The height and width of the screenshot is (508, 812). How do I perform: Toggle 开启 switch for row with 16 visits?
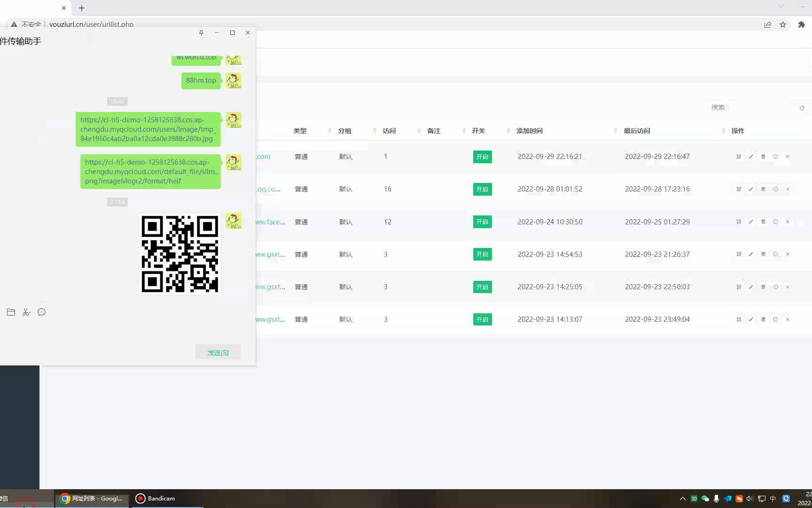click(482, 189)
